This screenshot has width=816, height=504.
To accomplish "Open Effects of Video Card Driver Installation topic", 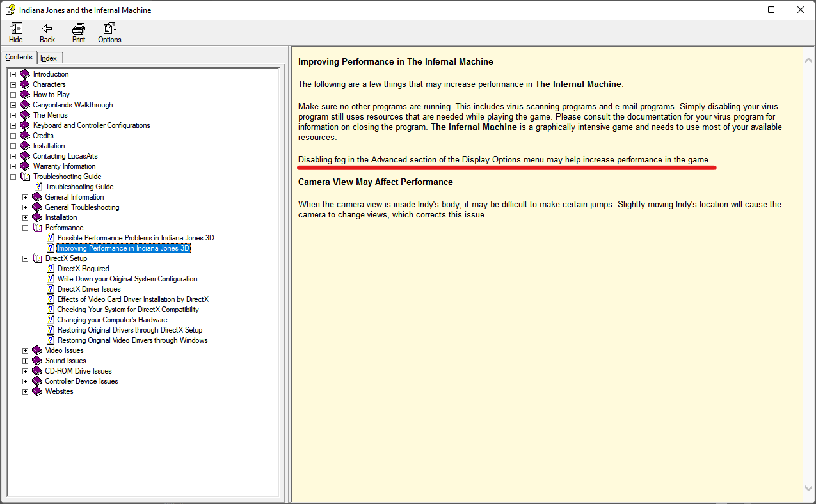I will (x=133, y=299).
